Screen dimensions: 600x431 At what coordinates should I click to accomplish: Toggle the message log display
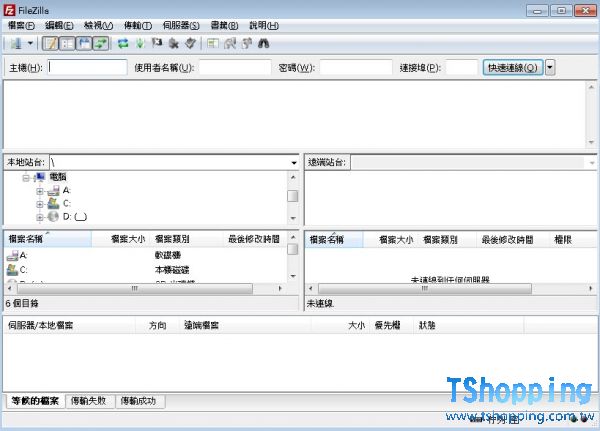(x=51, y=43)
